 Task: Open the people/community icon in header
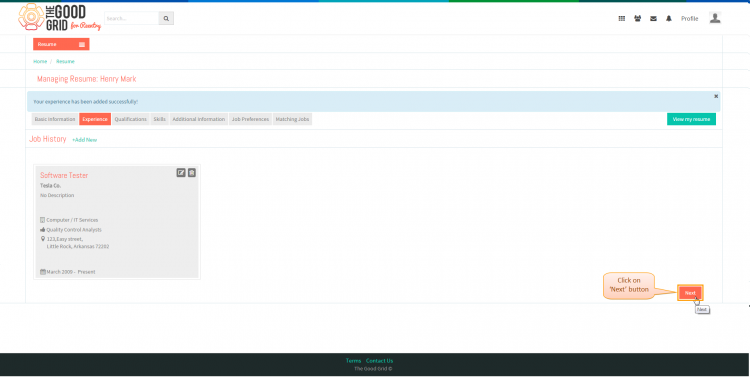coord(637,19)
